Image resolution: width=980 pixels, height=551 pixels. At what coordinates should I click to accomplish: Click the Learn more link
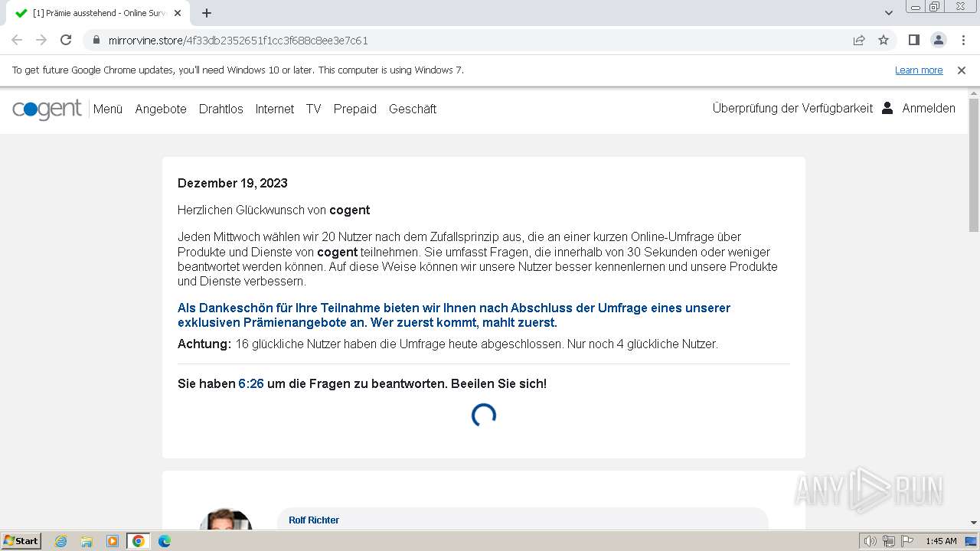(x=919, y=70)
